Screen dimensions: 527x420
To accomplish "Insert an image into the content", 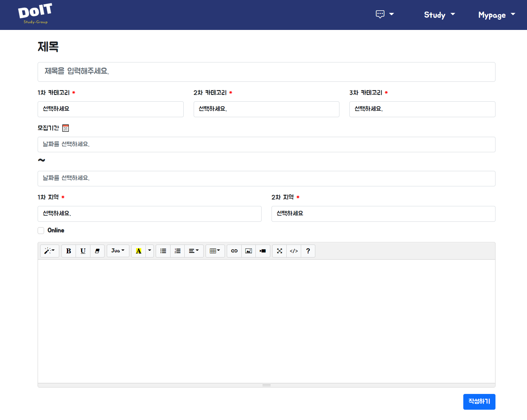I will (x=248, y=251).
